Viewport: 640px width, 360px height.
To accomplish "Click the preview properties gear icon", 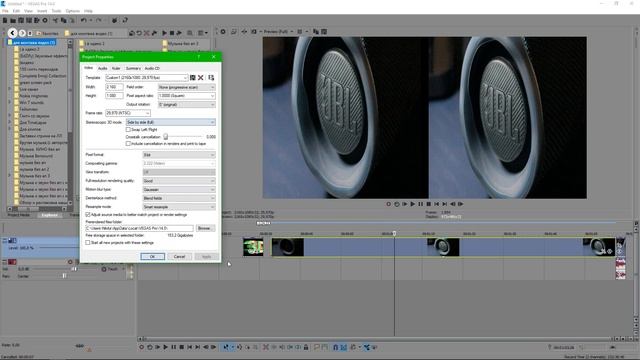I will coord(223,31).
